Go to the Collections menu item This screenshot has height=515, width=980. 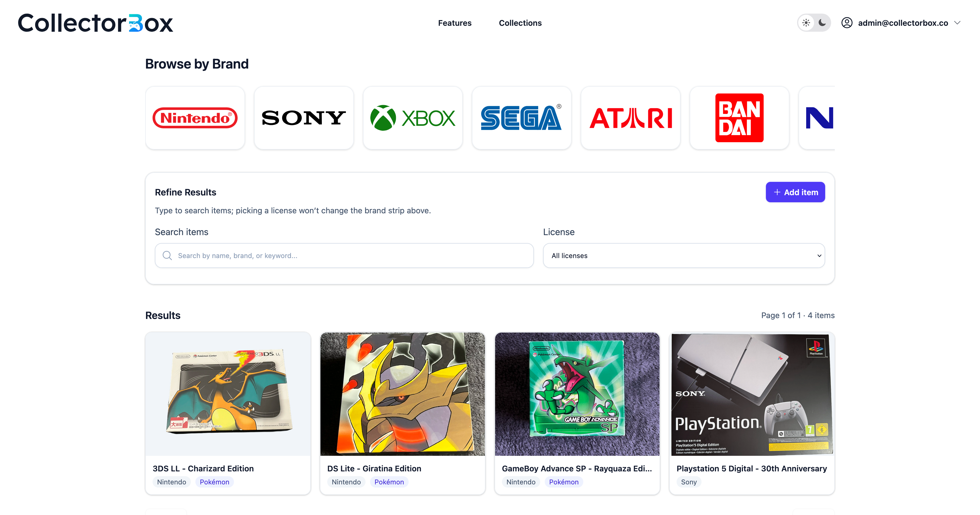520,23
